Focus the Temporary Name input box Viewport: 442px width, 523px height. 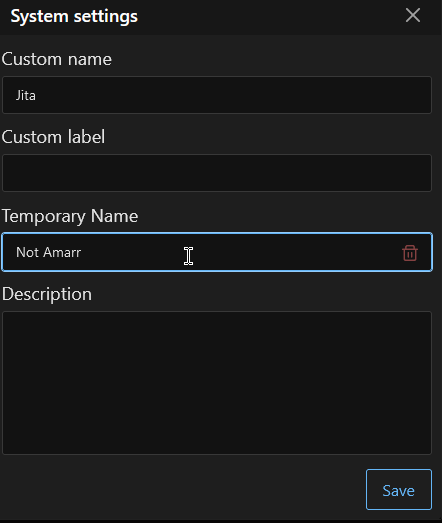click(217, 252)
